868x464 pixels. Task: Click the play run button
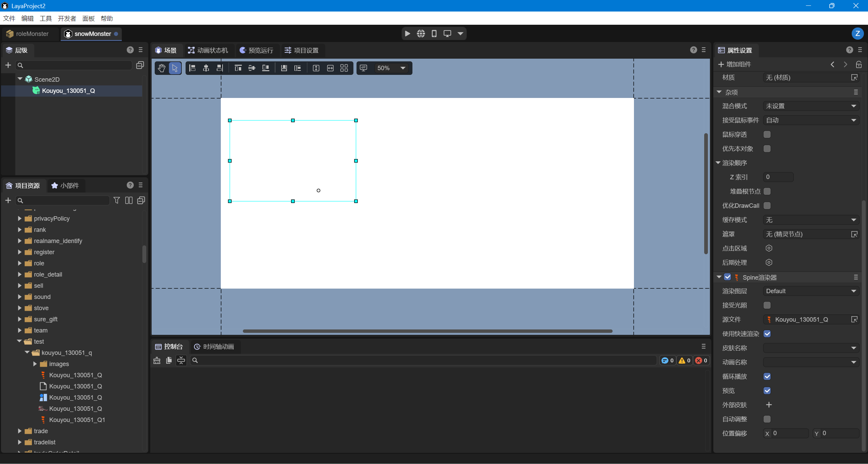408,34
